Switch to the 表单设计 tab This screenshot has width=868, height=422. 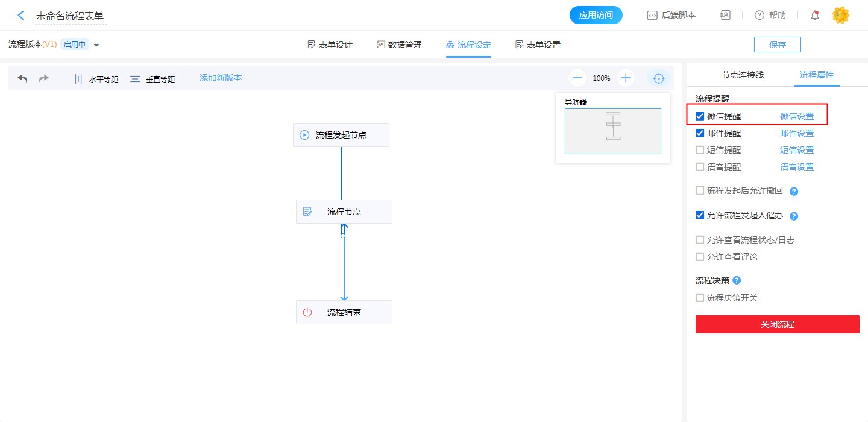(x=330, y=45)
